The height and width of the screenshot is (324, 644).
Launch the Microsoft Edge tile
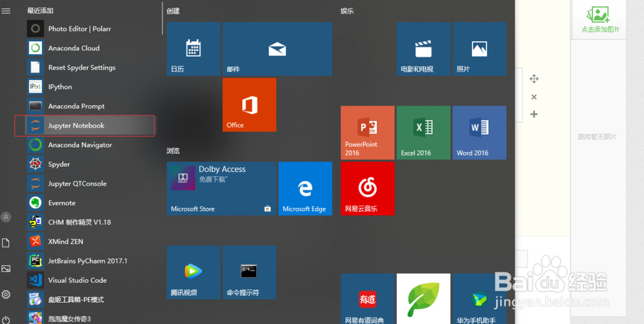(305, 189)
